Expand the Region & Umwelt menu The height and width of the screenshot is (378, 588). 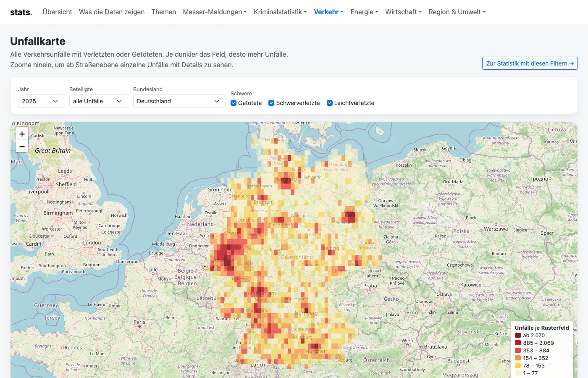(x=457, y=12)
